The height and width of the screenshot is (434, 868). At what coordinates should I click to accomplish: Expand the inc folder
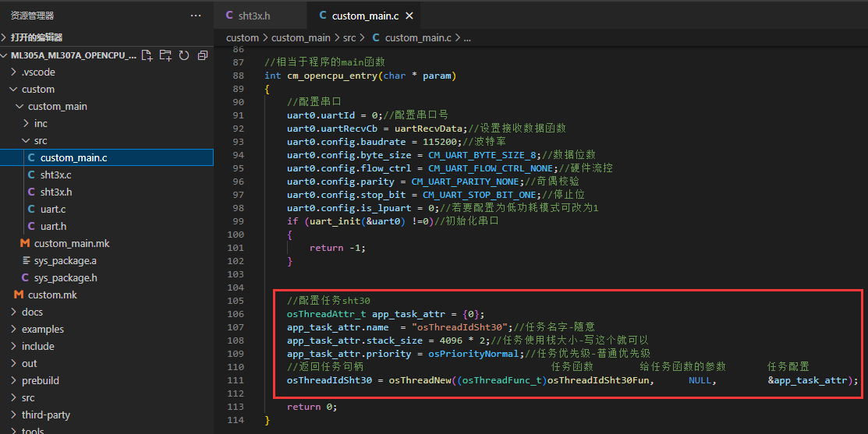point(41,123)
